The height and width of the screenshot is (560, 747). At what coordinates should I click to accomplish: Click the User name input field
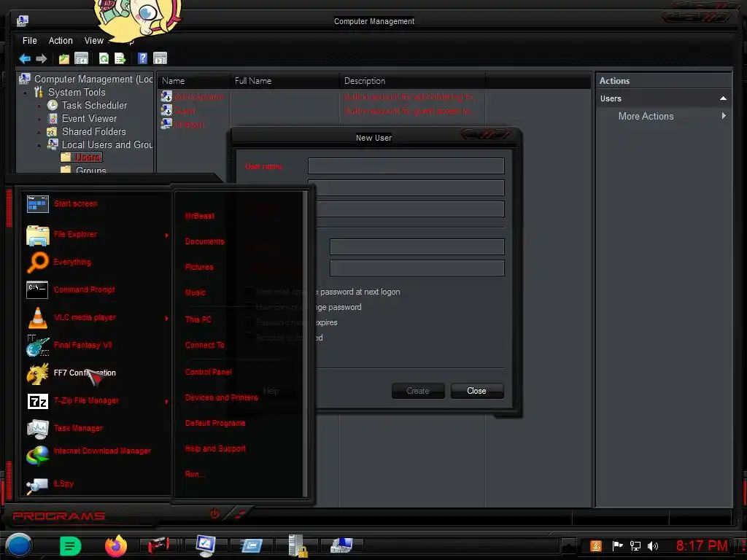coord(406,166)
